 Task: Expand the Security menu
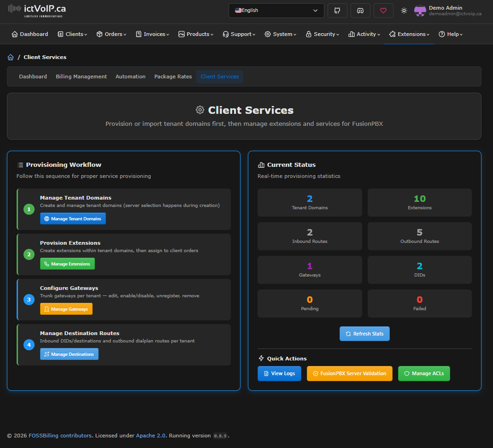click(x=323, y=34)
